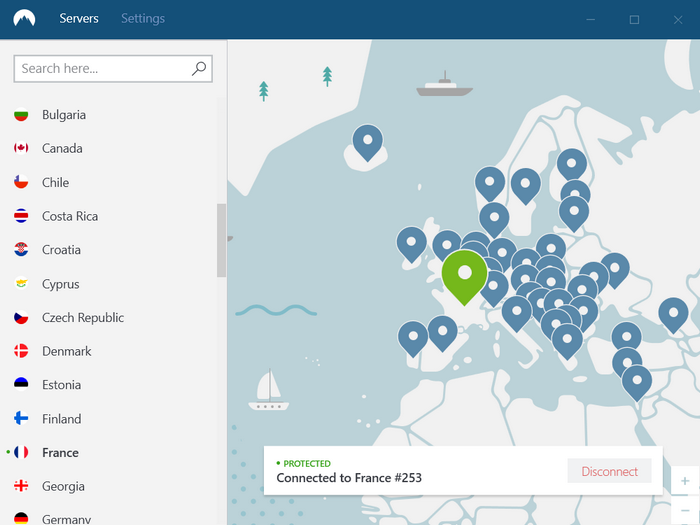
Task: Choose Georgia in the country list
Action: pos(63,486)
